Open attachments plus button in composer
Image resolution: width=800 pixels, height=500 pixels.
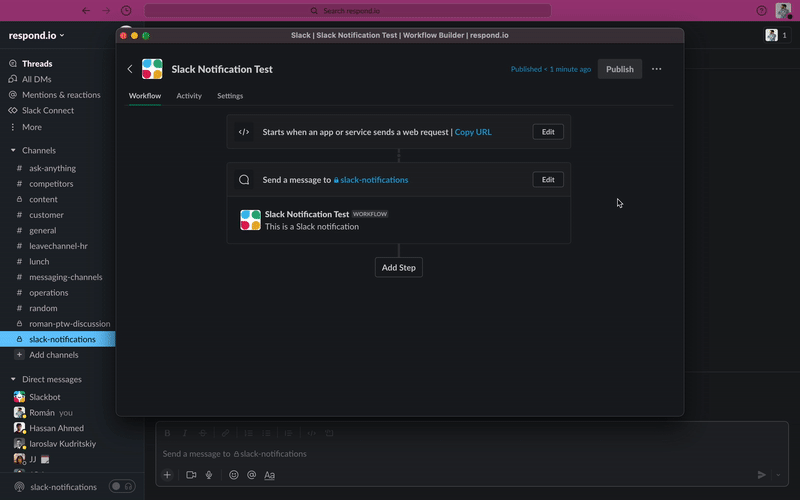pyautogui.click(x=167, y=475)
